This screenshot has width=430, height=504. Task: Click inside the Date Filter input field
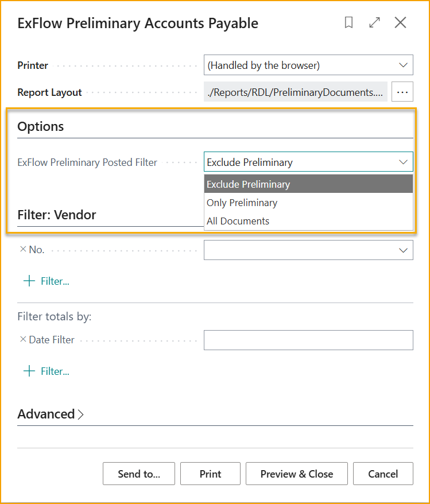click(308, 339)
